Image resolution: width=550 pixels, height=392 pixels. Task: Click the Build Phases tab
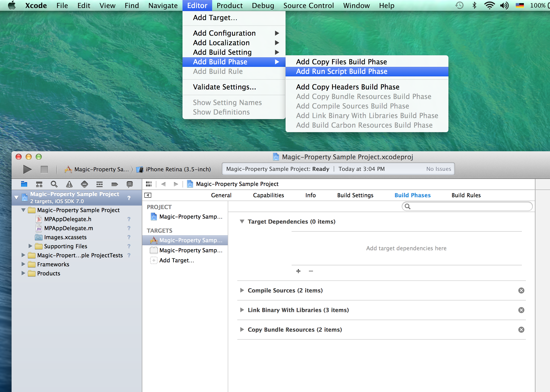413,195
